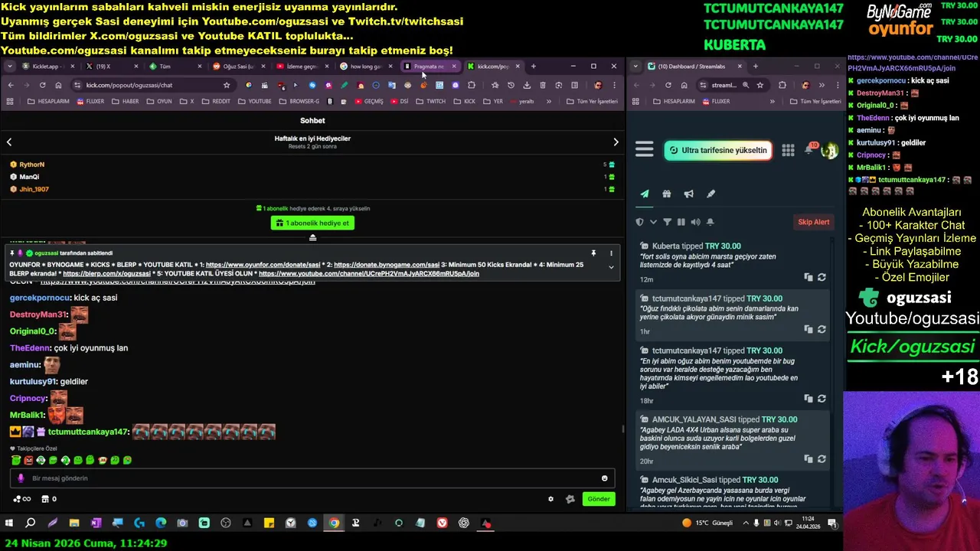
Task: Pause the alert queue in Streamlabs
Action: coord(681,222)
